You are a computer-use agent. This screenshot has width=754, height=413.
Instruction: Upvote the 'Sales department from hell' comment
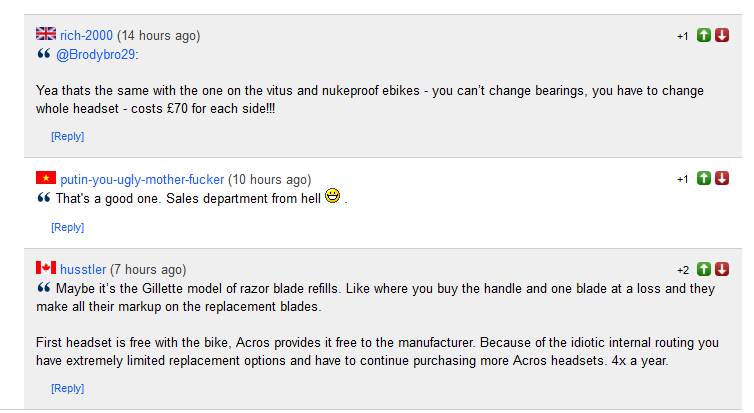tap(704, 178)
